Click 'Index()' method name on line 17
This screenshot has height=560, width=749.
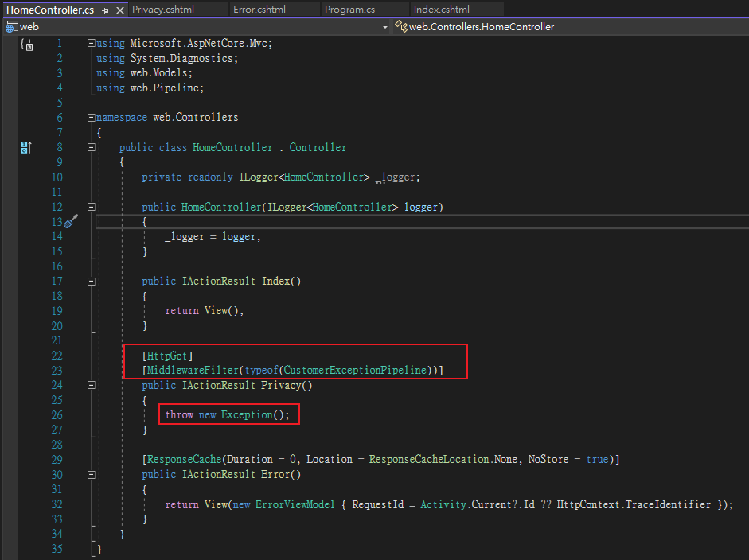(x=281, y=282)
